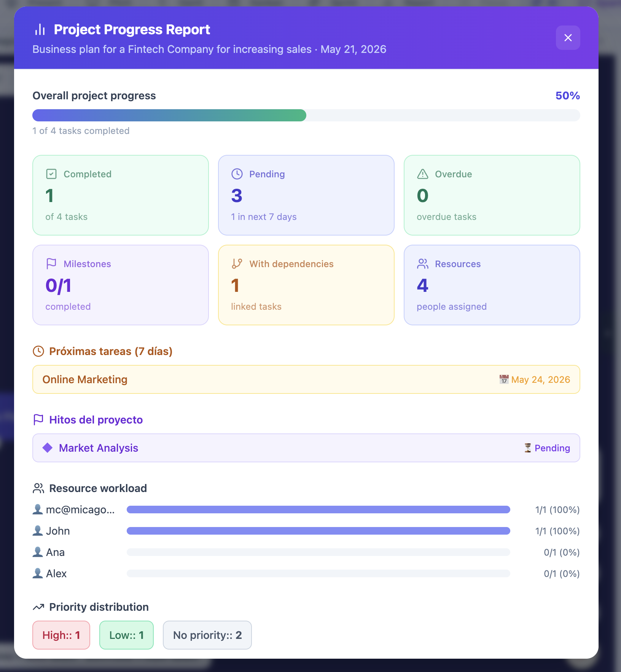Screen dimensions: 621x672
Task: Click Alex's empty workload bar
Action: [318, 573]
